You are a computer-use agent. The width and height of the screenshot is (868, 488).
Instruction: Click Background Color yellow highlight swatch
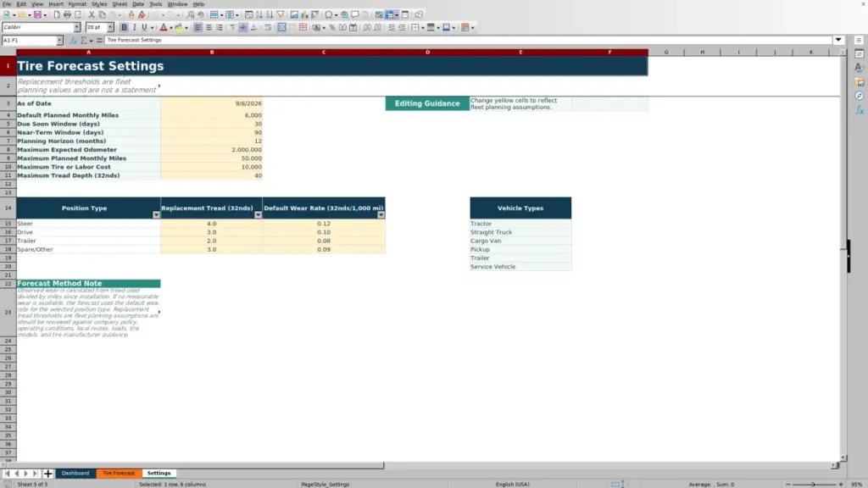coord(179,27)
